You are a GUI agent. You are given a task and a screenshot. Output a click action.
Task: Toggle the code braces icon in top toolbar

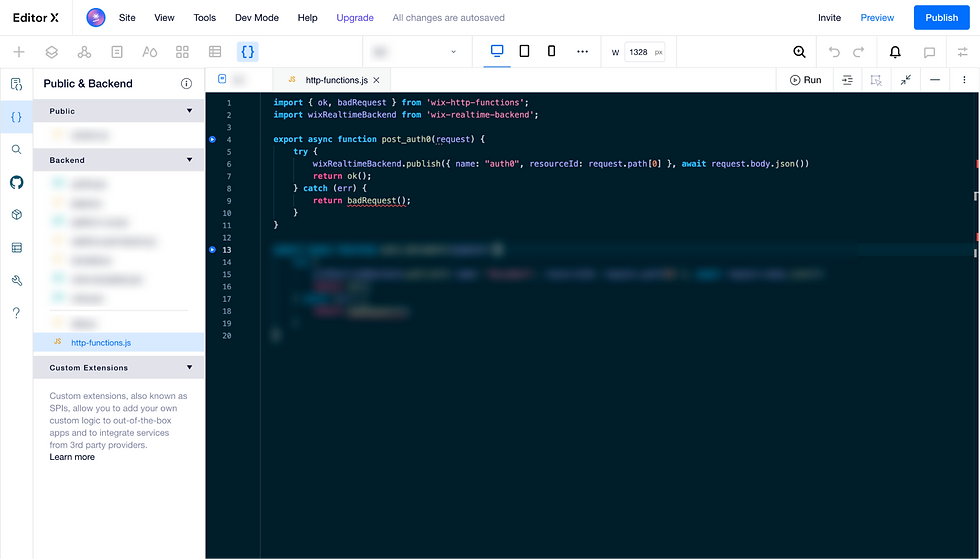point(248,52)
